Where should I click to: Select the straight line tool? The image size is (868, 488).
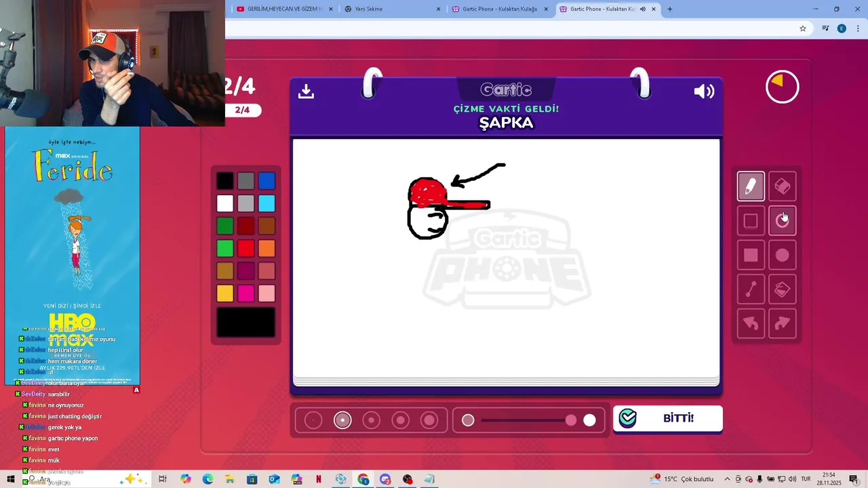(x=751, y=290)
